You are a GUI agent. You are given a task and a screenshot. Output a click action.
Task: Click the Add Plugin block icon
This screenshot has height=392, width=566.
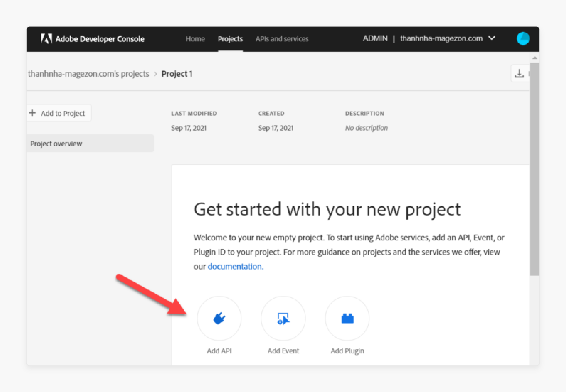pyautogui.click(x=347, y=318)
